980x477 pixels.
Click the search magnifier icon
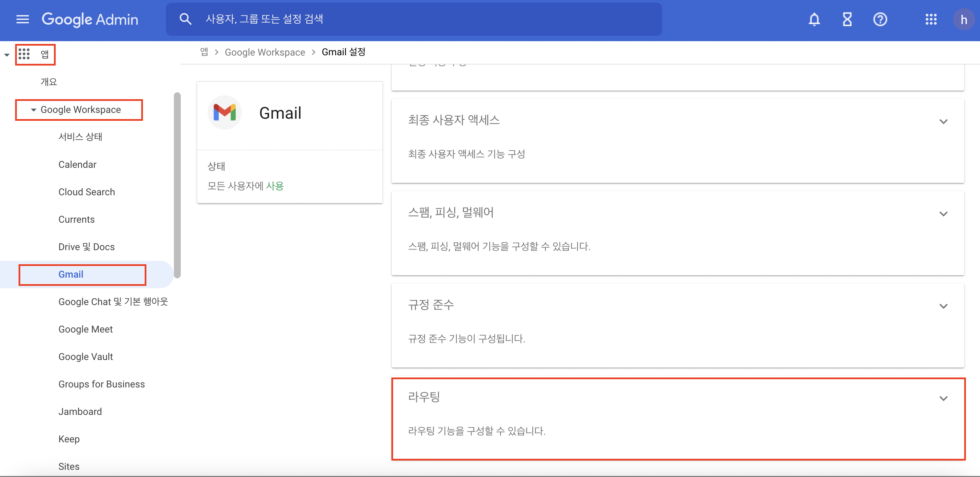(185, 19)
